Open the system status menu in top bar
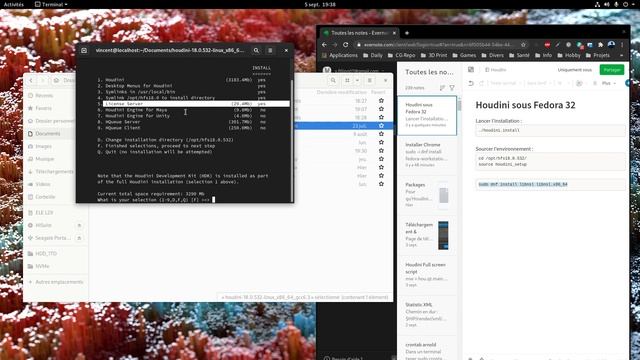The image size is (640, 360). point(616,4)
